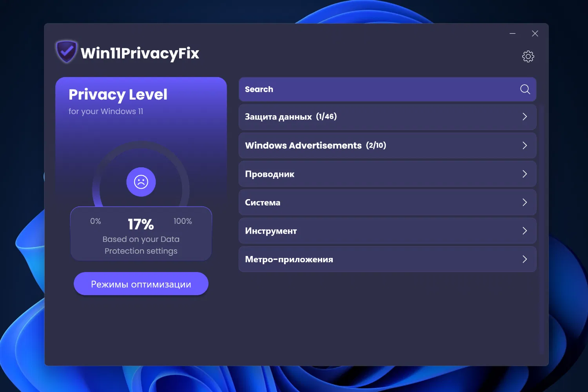The height and width of the screenshot is (392, 588).
Task: Click the (2/10) counter
Action: click(x=376, y=145)
